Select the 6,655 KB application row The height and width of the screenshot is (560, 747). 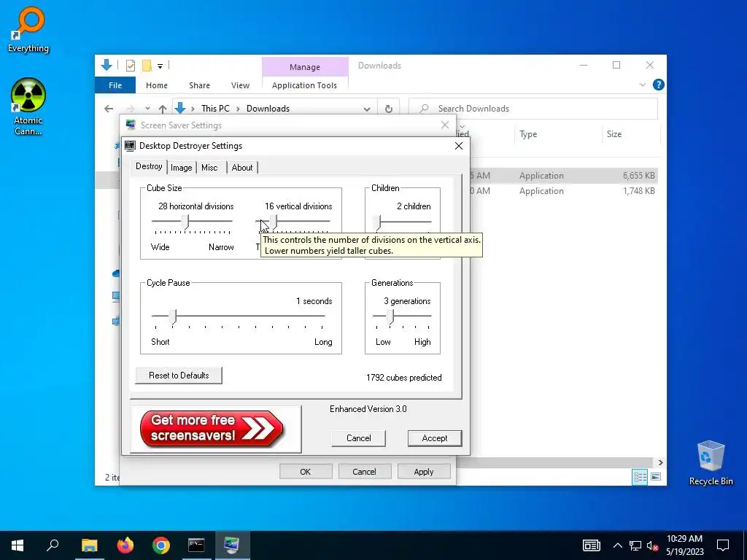[562, 176]
